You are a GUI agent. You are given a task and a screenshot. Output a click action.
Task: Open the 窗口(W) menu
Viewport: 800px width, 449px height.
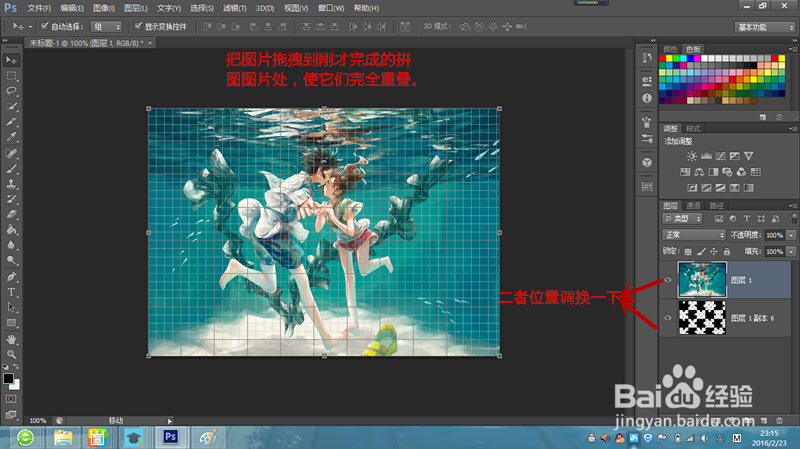tap(331, 8)
